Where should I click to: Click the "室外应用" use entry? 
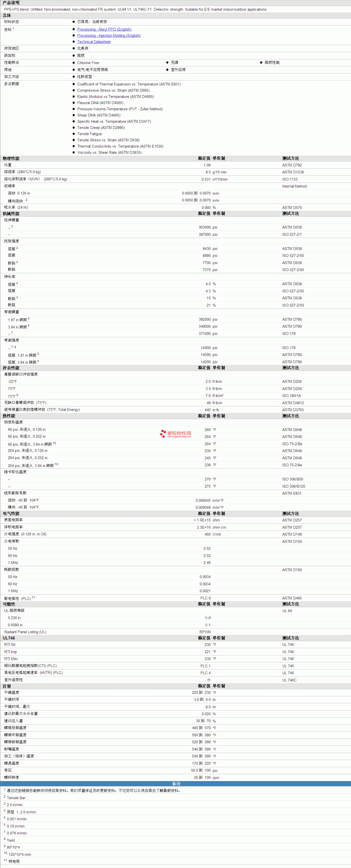[x=178, y=70]
